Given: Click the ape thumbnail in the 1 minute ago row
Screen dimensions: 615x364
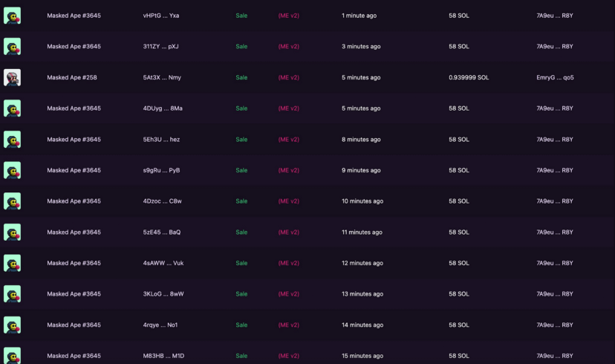Looking at the screenshot, I should [x=12, y=16].
